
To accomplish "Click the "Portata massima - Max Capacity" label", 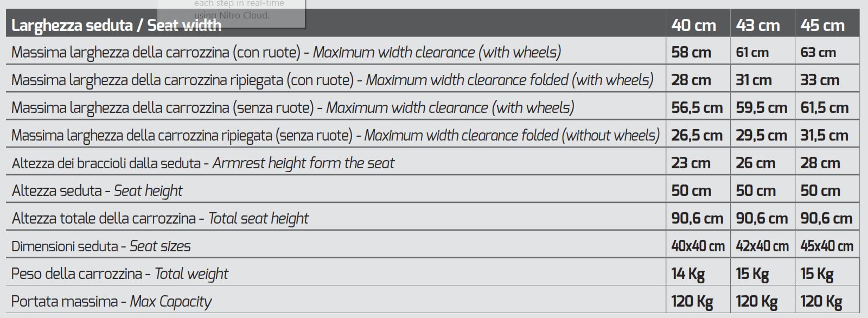I will pos(111,302).
